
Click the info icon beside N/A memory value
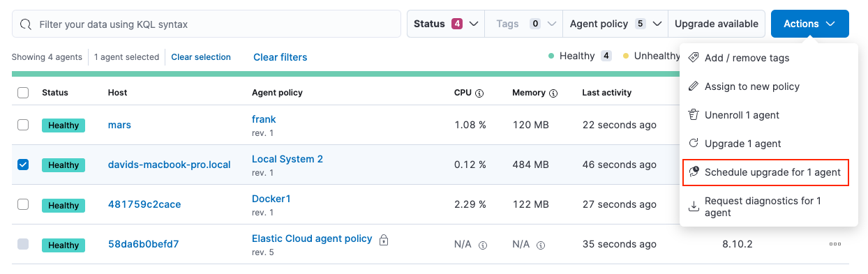(540, 245)
